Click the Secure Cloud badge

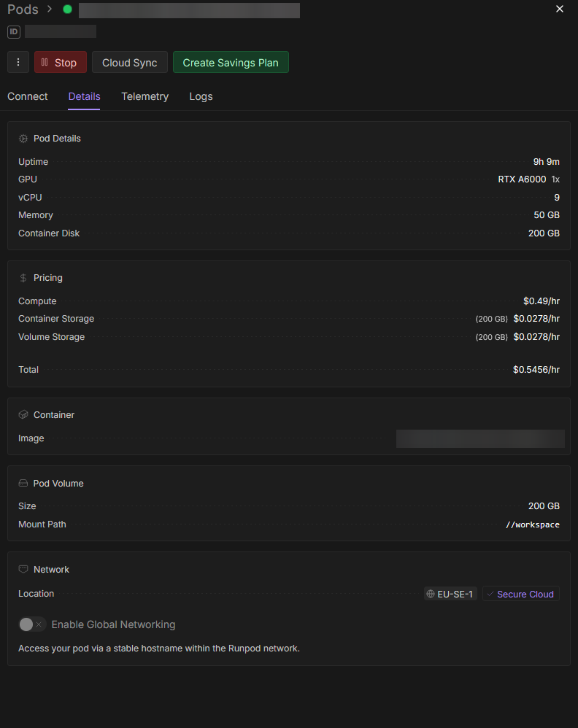520,595
